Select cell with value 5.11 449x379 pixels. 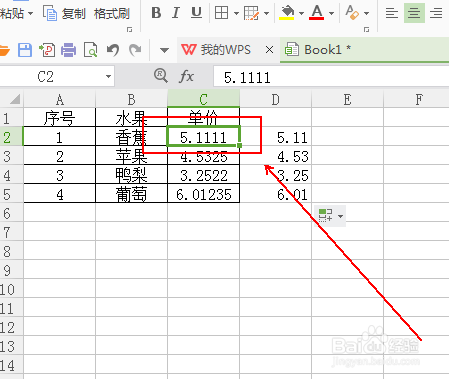point(275,137)
